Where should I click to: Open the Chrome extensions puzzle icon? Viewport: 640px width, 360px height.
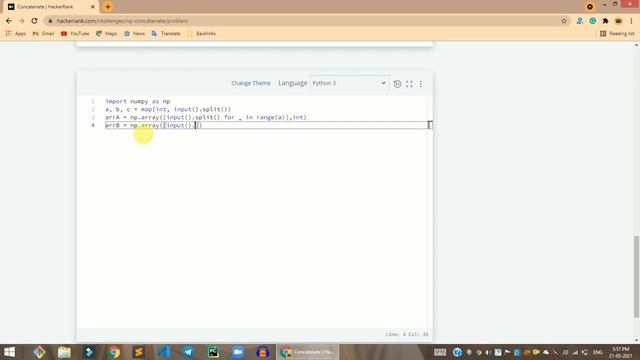pos(605,21)
